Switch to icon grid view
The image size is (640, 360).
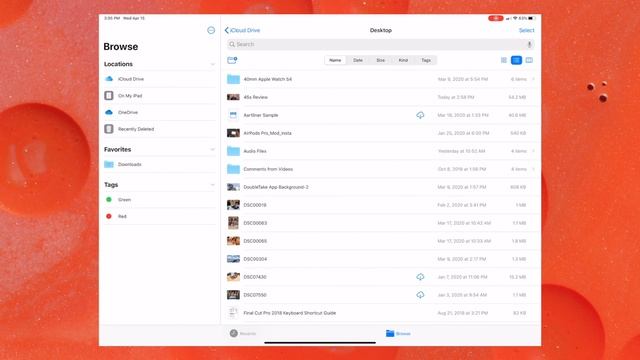point(504,60)
